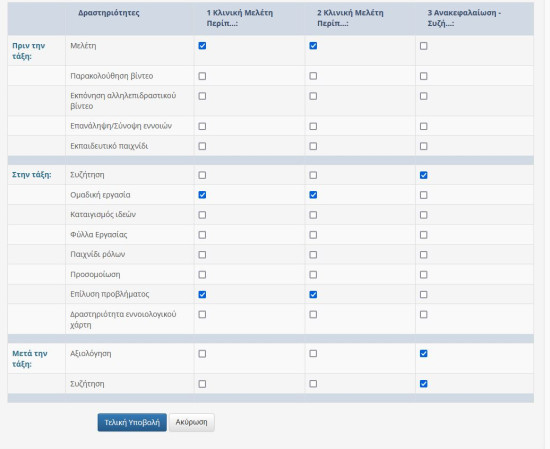The image size is (550, 449).
Task: Check Προσομοίωση for column 1
Action: coord(202,274)
